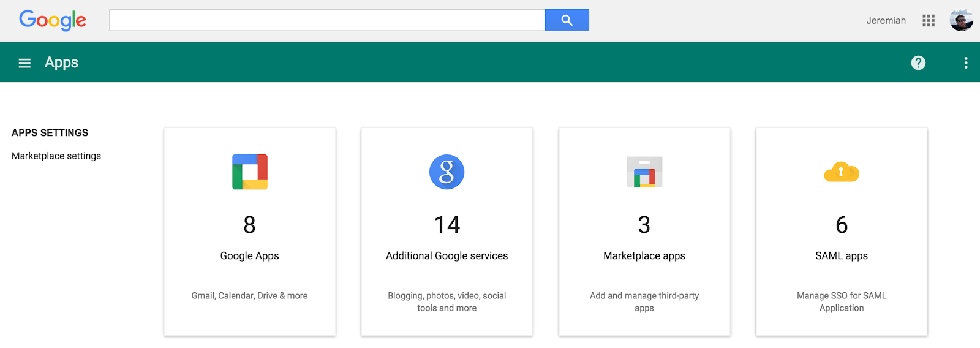Image resolution: width=980 pixels, height=348 pixels.
Task: Open Marketplace settings link
Action: (56, 156)
